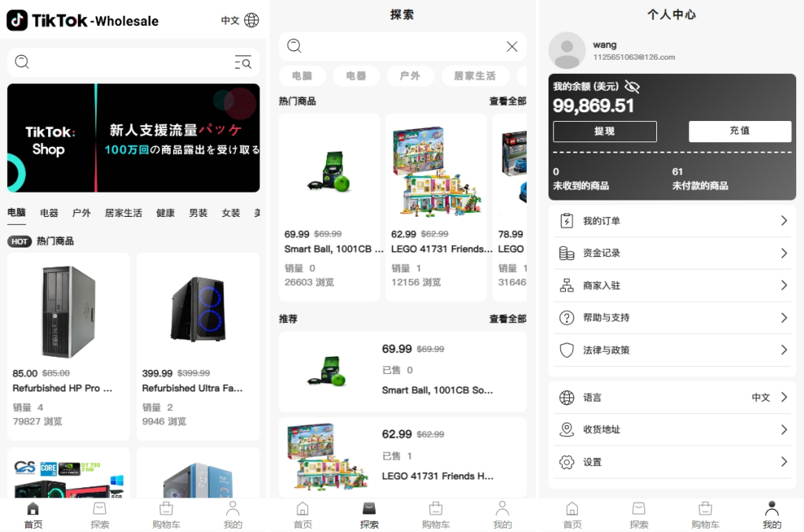804x532 pixels.
Task: Open the globe language icon in home header
Action: tap(251, 20)
